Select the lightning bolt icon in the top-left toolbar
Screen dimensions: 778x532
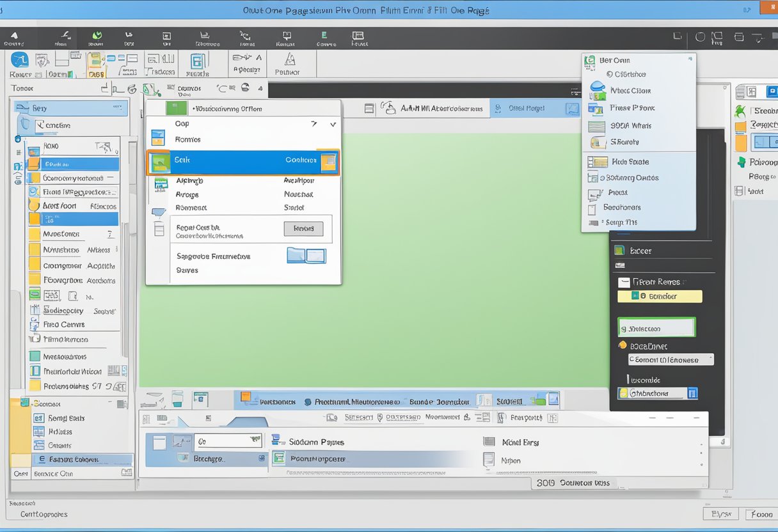point(61,36)
